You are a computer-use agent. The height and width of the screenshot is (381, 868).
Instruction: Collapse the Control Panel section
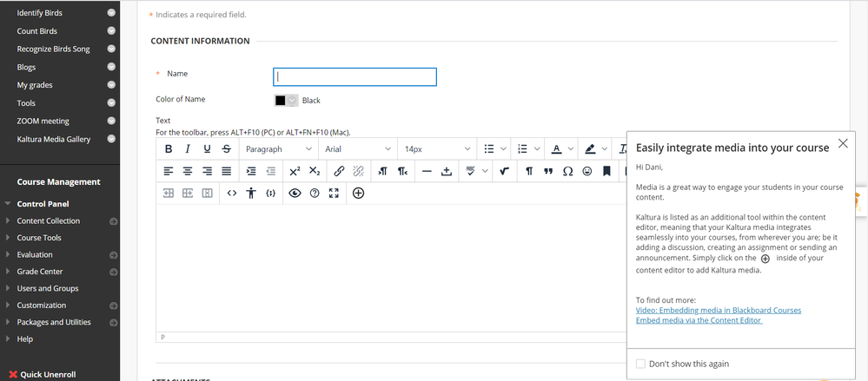[8, 203]
